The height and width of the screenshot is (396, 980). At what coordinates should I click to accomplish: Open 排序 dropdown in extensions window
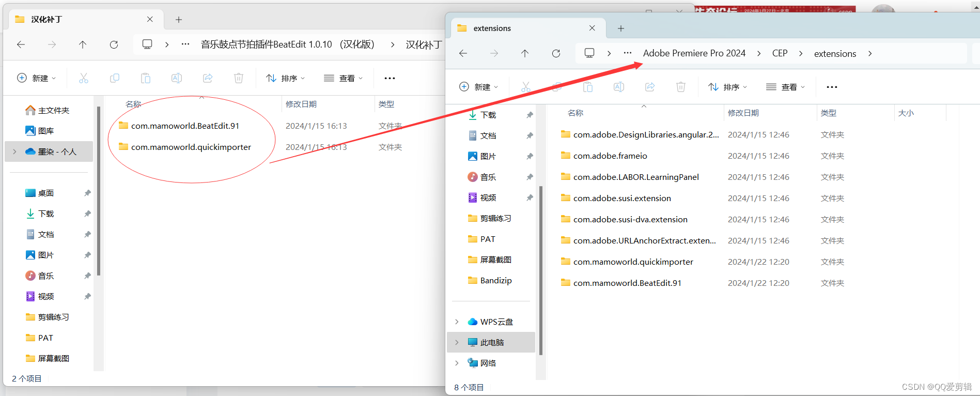coord(728,87)
